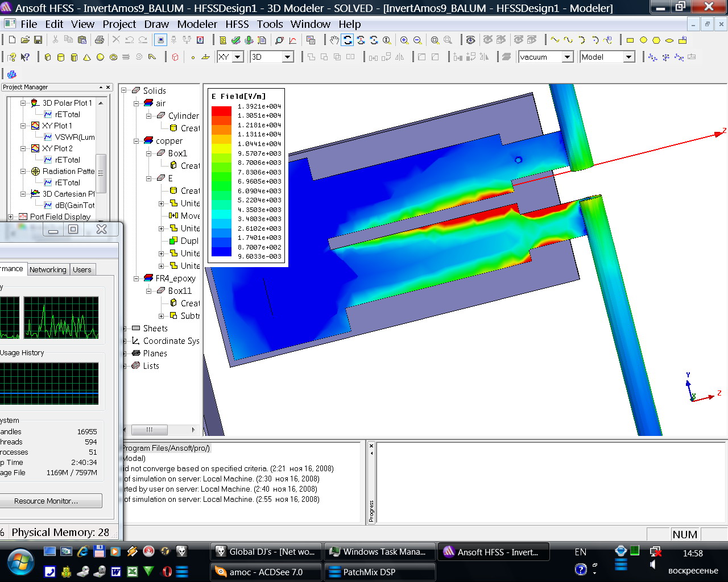Select the Draw Rectangle tool
728x582 pixels.
(630, 40)
